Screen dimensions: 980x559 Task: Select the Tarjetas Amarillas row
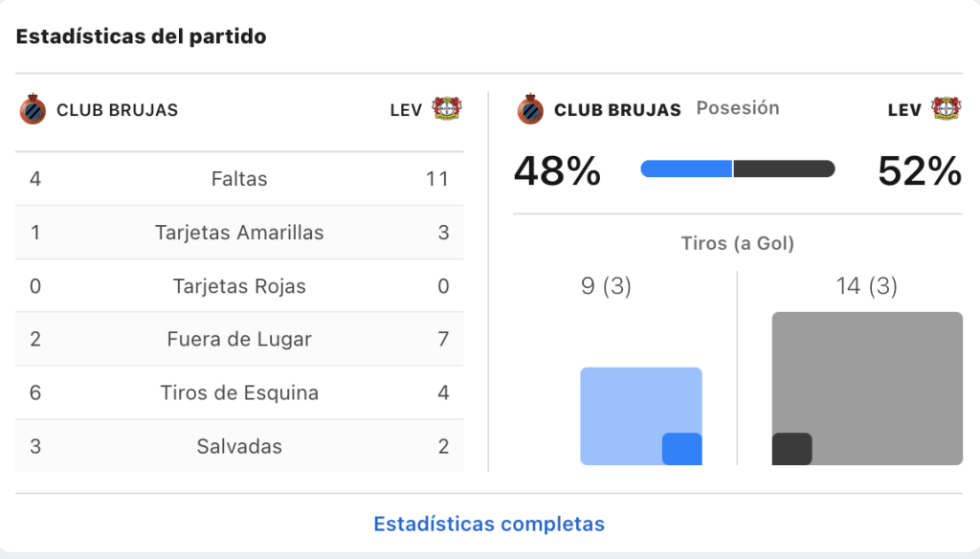(239, 233)
